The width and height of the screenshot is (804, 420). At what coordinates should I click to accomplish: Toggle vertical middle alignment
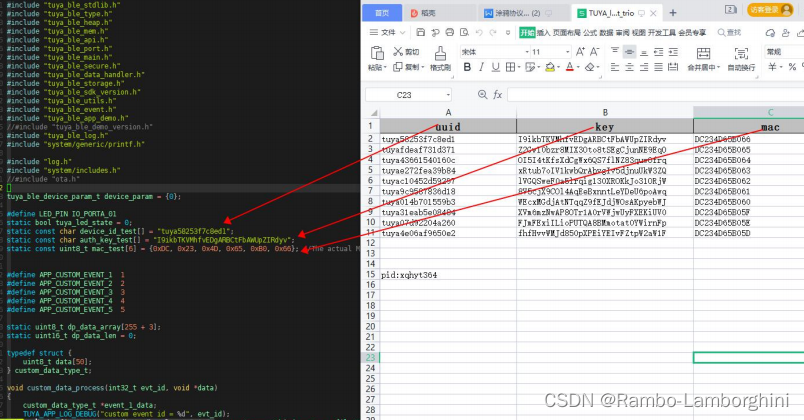coord(629,51)
